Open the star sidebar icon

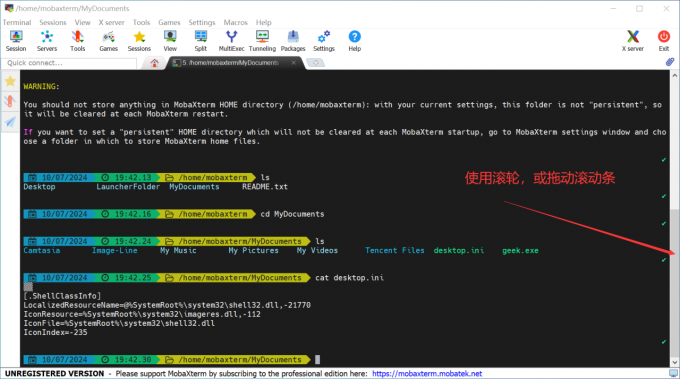(10, 81)
